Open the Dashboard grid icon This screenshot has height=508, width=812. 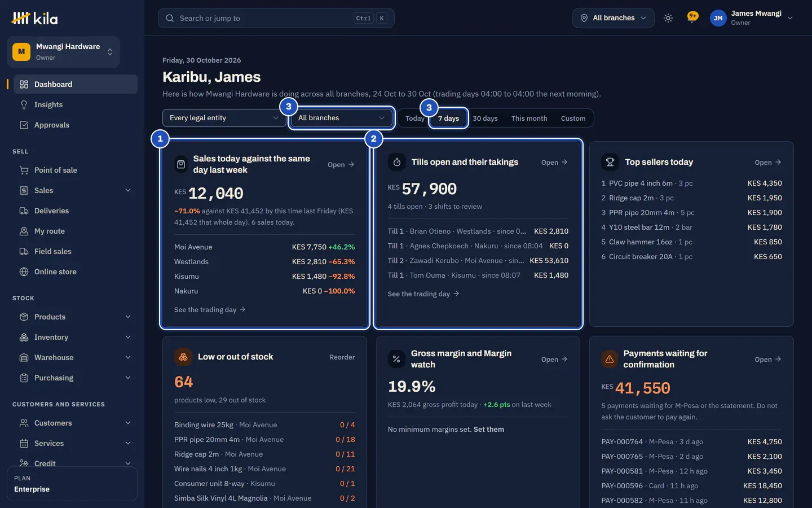24,84
